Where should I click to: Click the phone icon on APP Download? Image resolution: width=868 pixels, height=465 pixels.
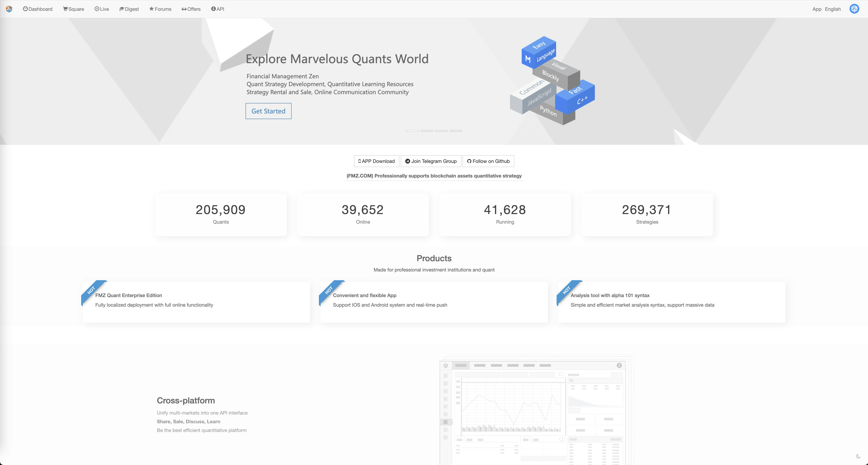(359, 161)
